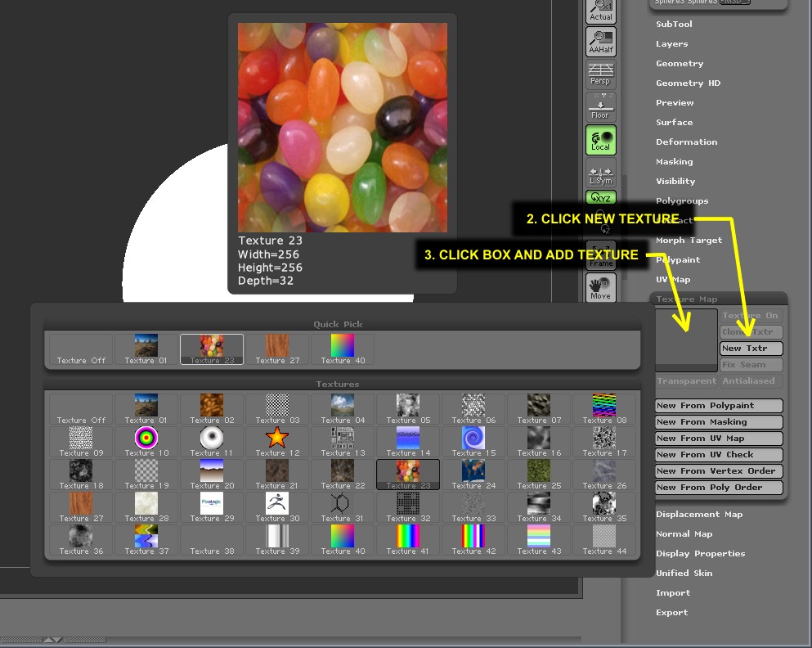The image size is (812, 648).
Task: Select Texture 43 pastel stripes
Action: click(539, 539)
